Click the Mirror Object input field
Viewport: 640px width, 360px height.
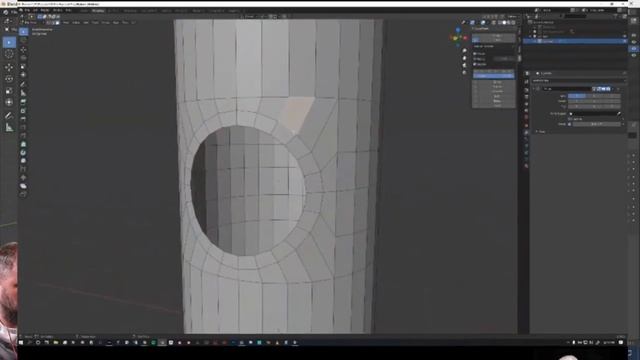tap(594, 114)
